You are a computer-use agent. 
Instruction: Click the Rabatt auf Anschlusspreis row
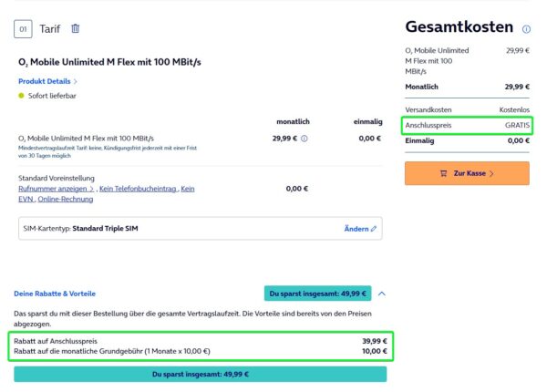click(201, 341)
